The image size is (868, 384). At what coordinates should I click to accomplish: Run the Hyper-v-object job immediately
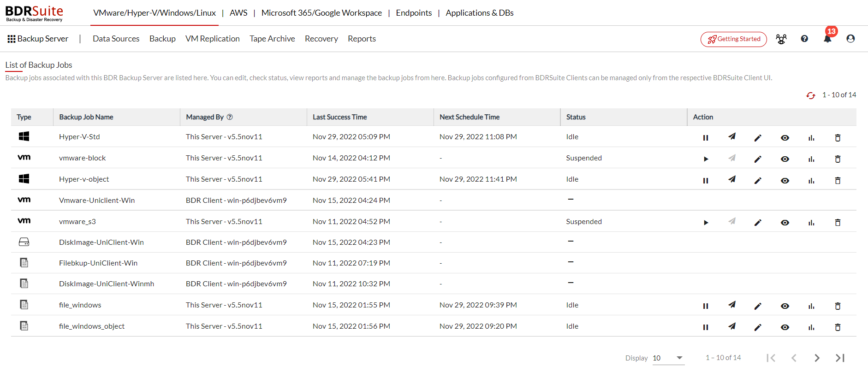tap(732, 179)
